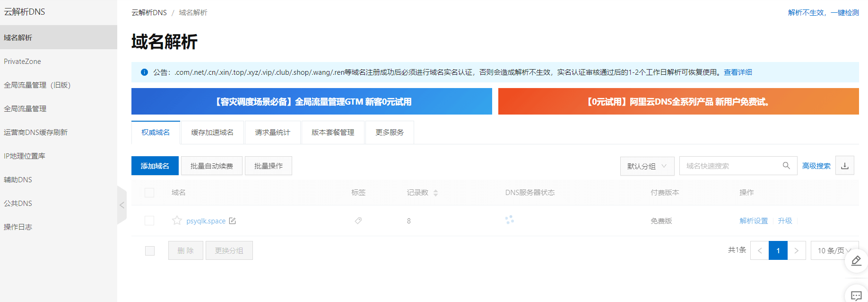Open the floating edit feedback pencil icon
Viewport: 868px width, 302px height.
[856, 261]
